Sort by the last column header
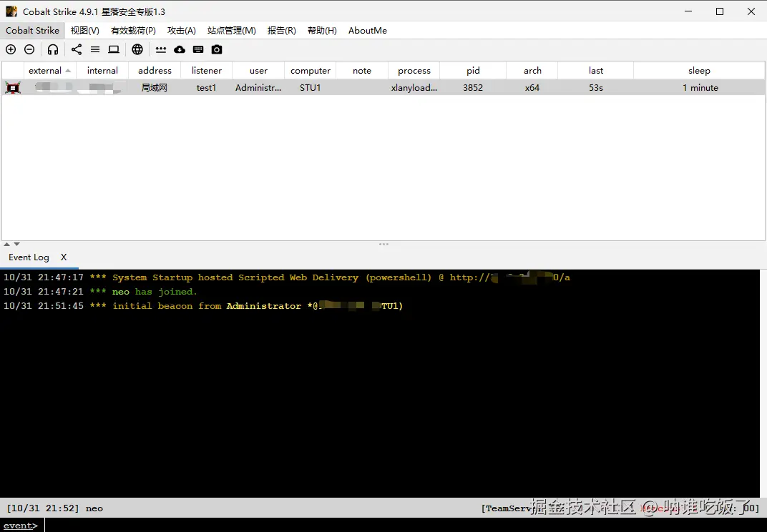Screen dimensions: 767x532 coord(596,70)
